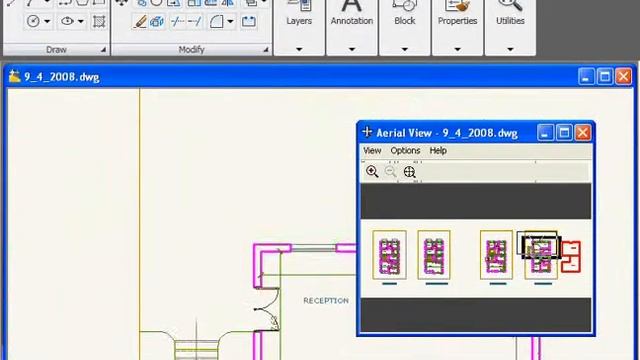
Task: Open the Block panel button
Action: tap(404, 14)
